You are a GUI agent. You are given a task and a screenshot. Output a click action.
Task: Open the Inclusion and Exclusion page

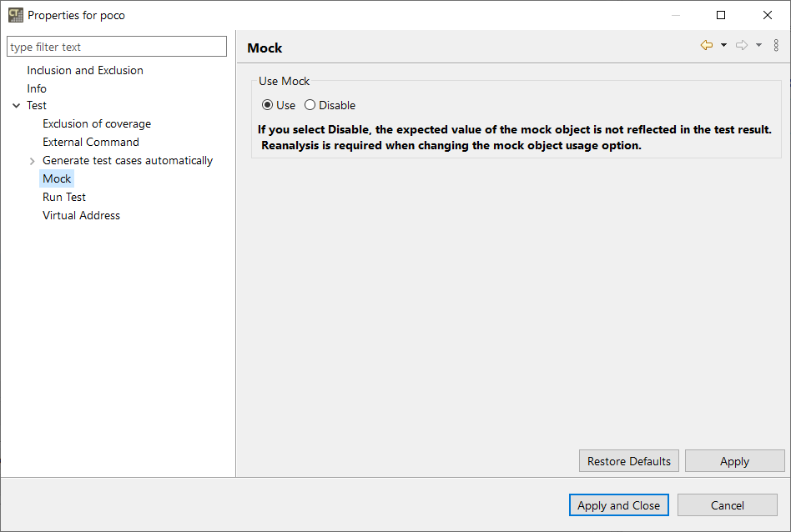(x=85, y=70)
